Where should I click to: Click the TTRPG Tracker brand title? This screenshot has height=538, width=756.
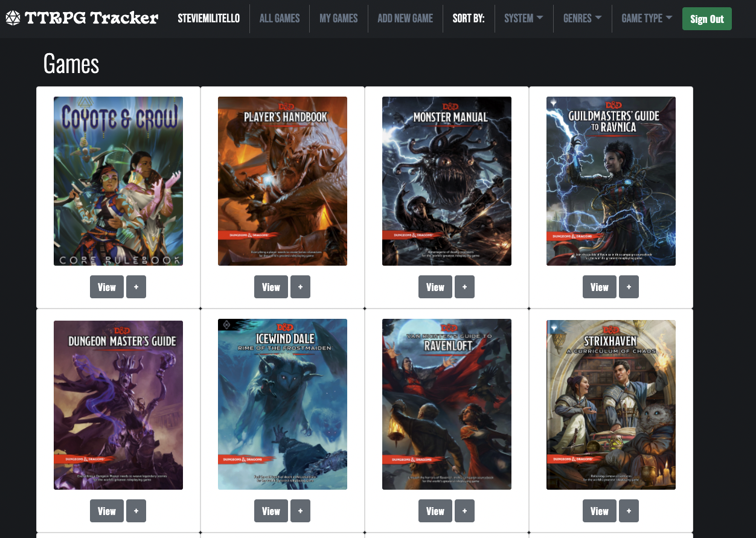pyautogui.click(x=91, y=18)
